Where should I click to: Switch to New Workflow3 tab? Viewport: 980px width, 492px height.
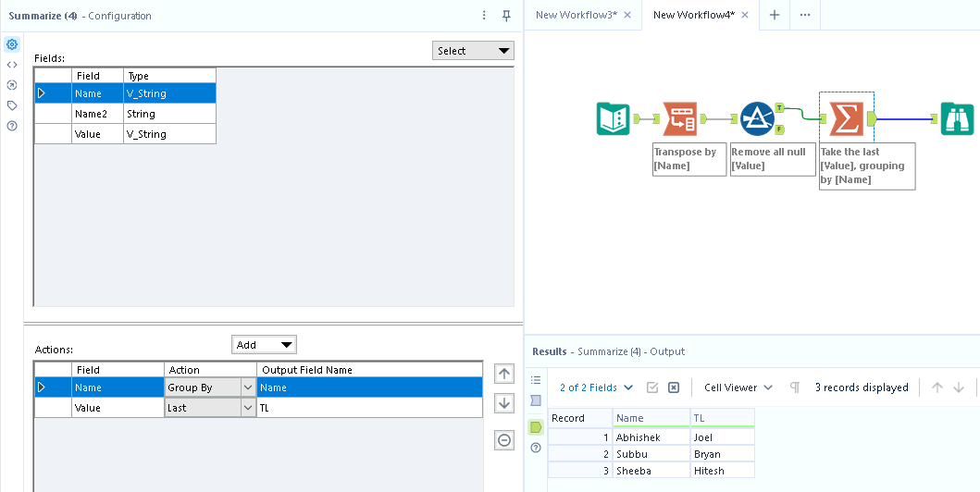[x=577, y=15]
